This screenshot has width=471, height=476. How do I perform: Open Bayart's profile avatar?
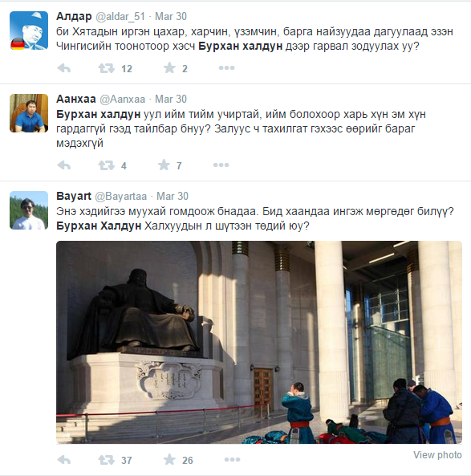coord(29,210)
